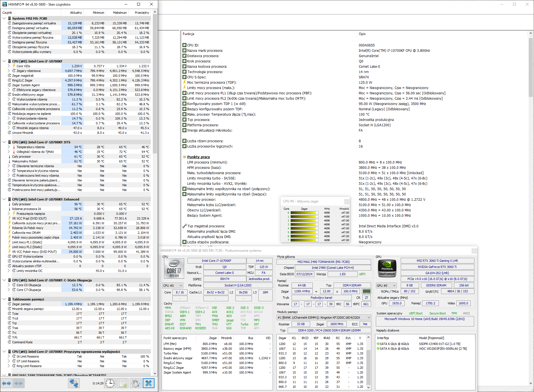Collapse the Taktowanie pamięci sensor group
This screenshot has height=392, width=534.
(x=4, y=299)
